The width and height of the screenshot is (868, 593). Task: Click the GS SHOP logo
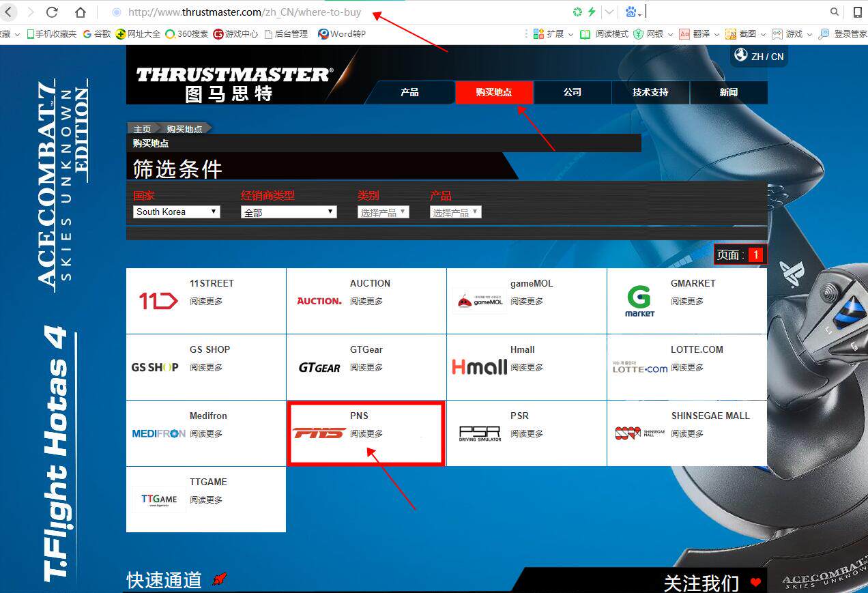pos(155,367)
